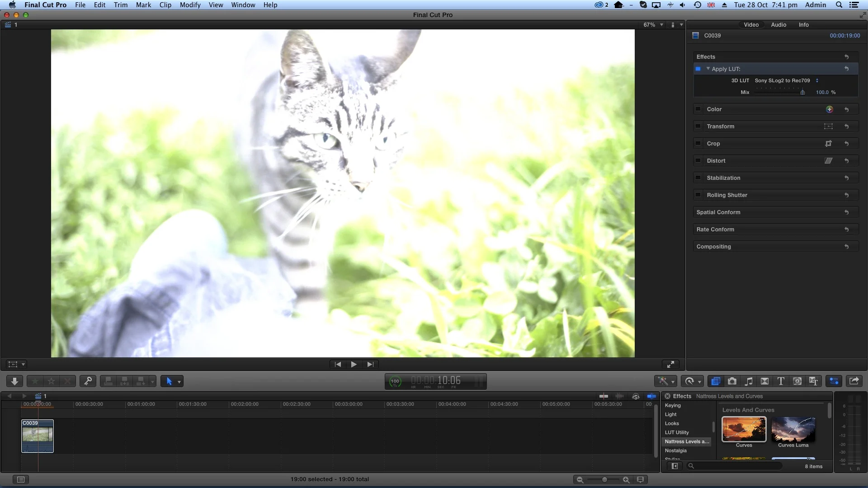Click the Connect clip to primary storyline icon
Screen dimensions: 868x488
pyautogui.click(x=108, y=381)
